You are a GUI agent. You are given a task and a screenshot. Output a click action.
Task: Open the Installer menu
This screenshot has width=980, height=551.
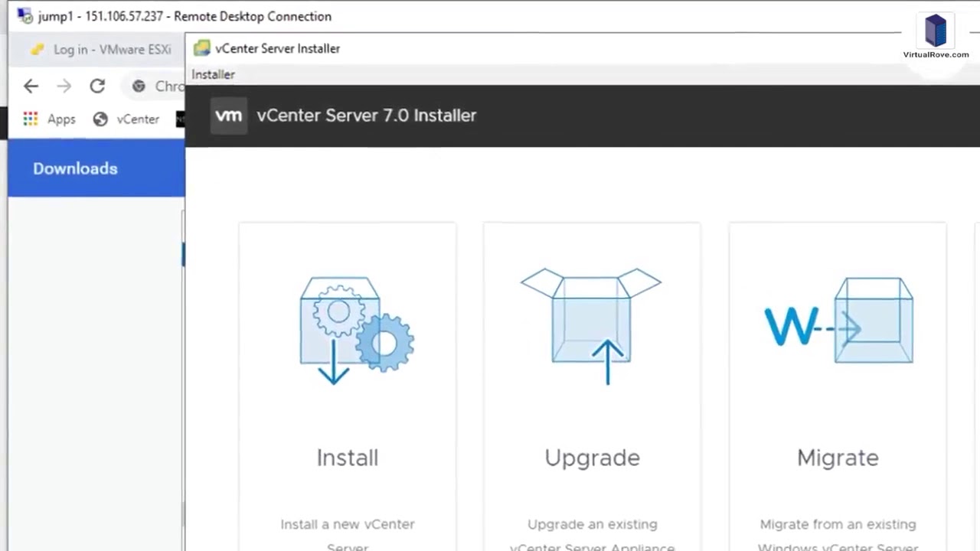[x=213, y=74]
